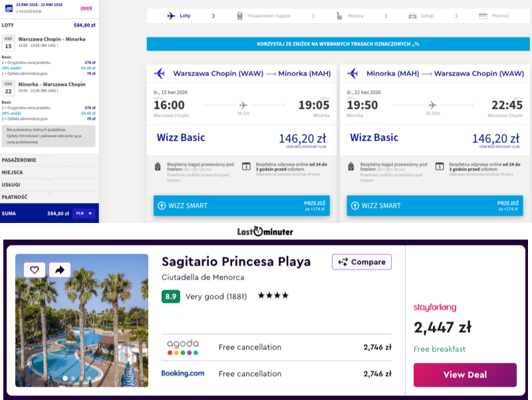Viewport: 532px width, 400px height.
Task: Click the Zmień link to change dates
Action: coord(86,7)
